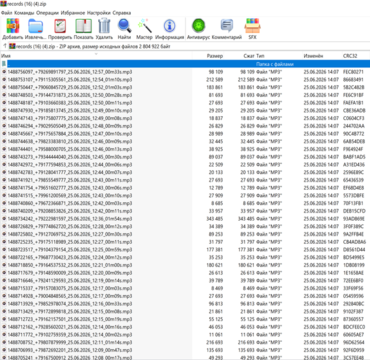Select file 1488743273_+79344444040 mp3
Viewport: 370px width, 360px height.
(x=70, y=157)
